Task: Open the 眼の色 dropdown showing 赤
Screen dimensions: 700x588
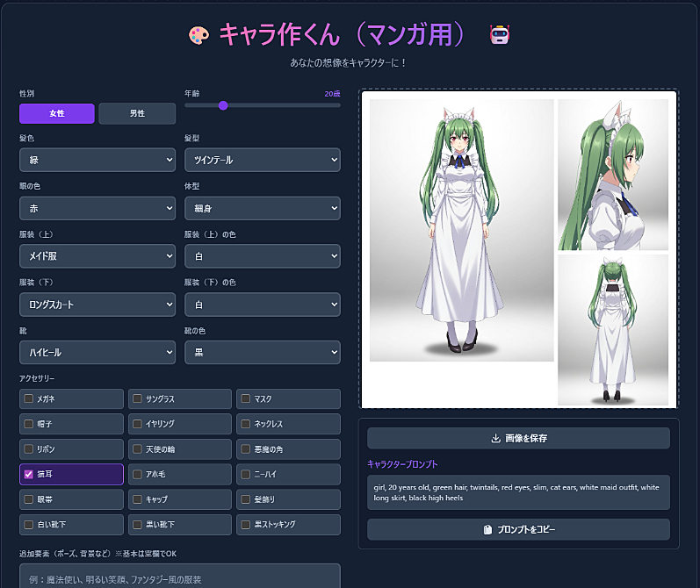Action: pos(97,208)
